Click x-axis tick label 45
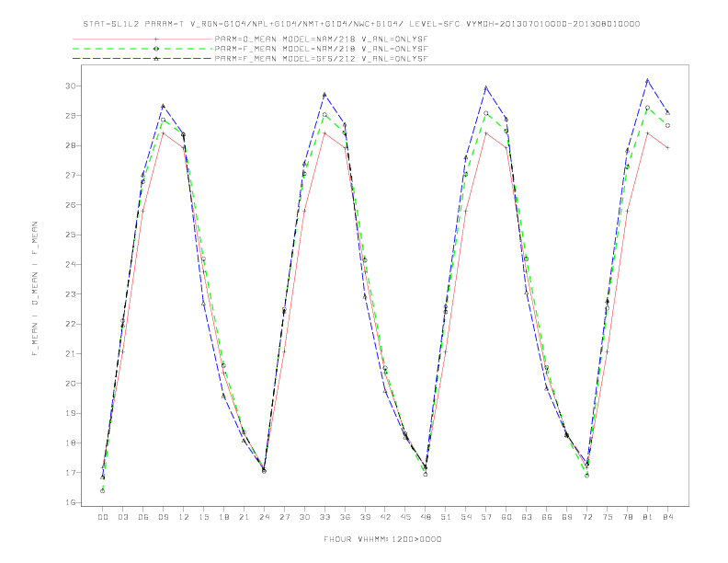Image resolution: width=728 pixels, height=563 pixels. [x=405, y=517]
